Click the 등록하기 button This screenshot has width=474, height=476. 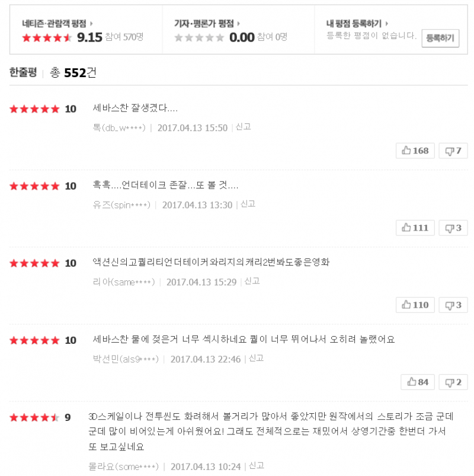pos(440,38)
